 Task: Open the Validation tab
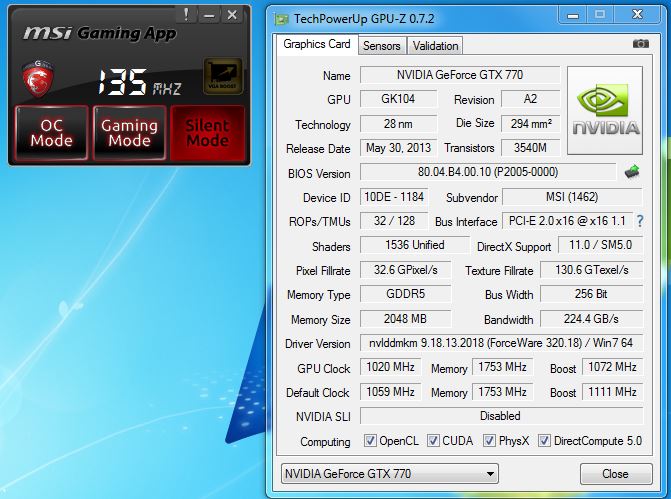coord(435,46)
